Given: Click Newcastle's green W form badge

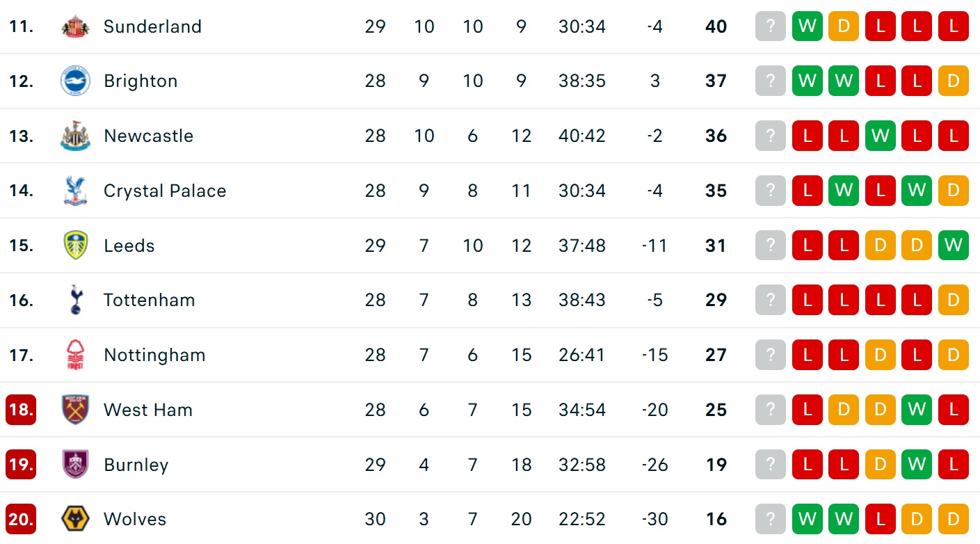Looking at the screenshot, I should tap(881, 136).
